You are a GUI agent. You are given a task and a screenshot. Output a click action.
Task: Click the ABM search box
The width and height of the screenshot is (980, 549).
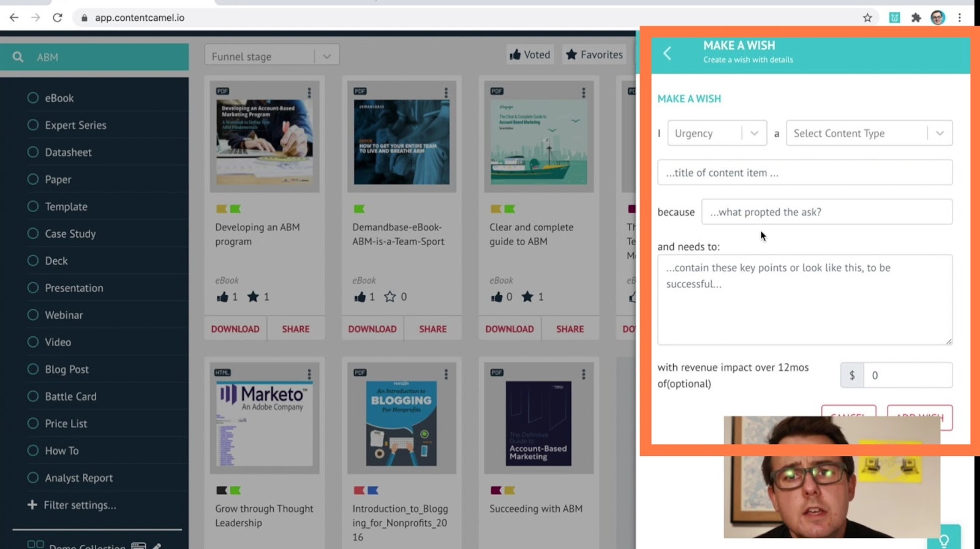pyautogui.click(x=94, y=57)
